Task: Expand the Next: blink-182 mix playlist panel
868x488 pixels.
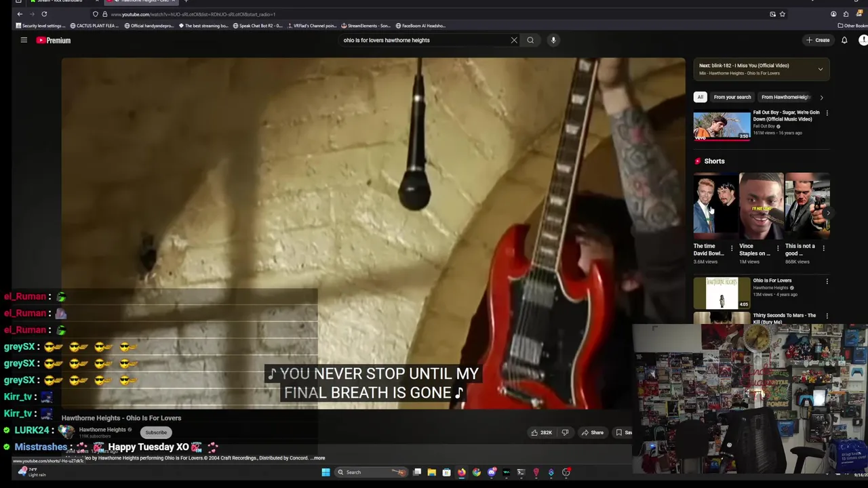Action: click(821, 69)
